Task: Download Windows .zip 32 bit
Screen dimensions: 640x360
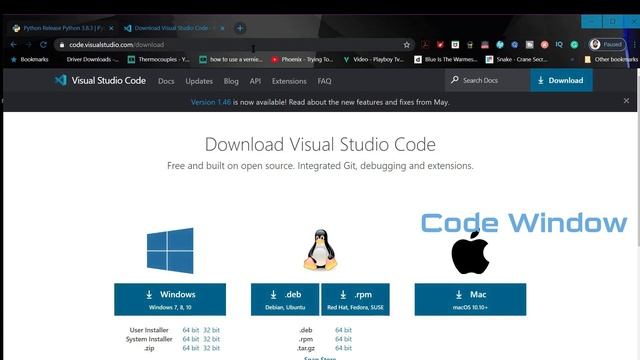Action: coord(211,348)
